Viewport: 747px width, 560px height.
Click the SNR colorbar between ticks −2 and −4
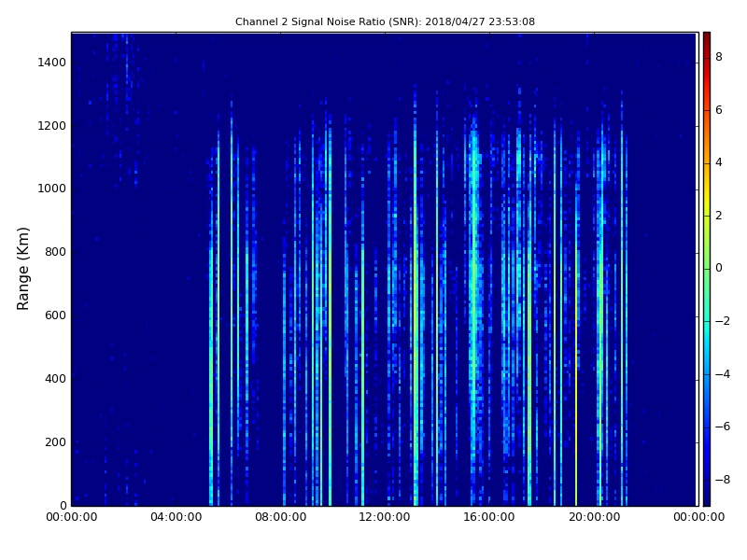click(x=707, y=347)
